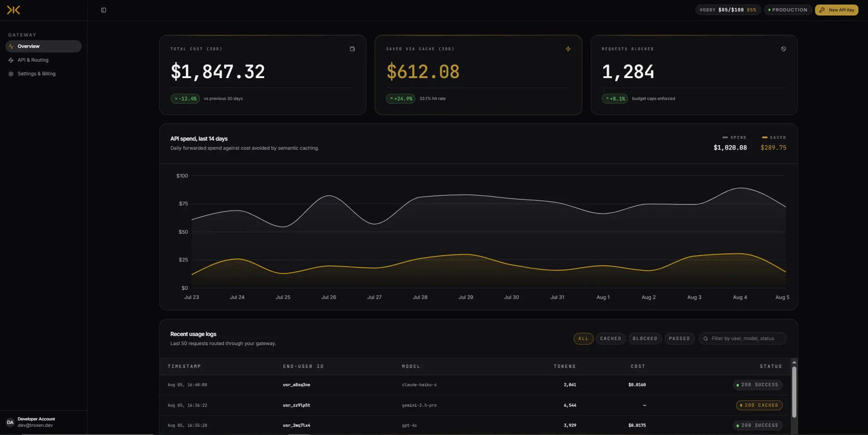The image size is (868, 435).
Task: Click the wallet icon on Total Cost card
Action: pos(353,49)
